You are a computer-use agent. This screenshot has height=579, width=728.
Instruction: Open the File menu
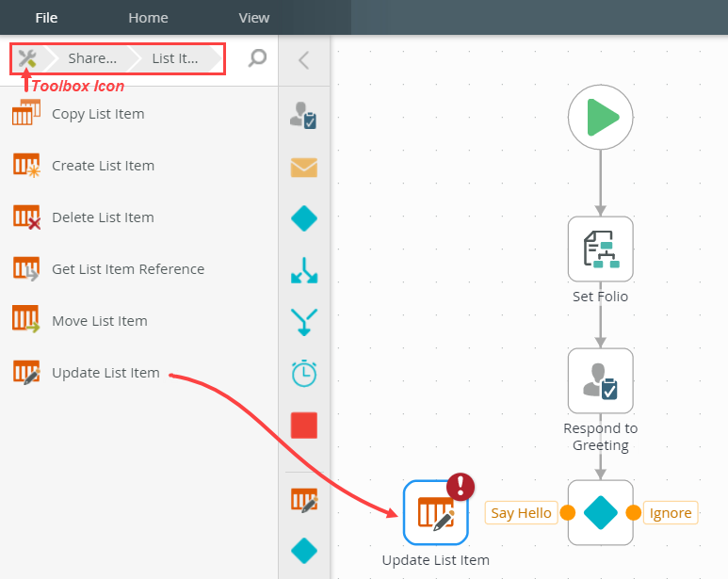pos(46,18)
